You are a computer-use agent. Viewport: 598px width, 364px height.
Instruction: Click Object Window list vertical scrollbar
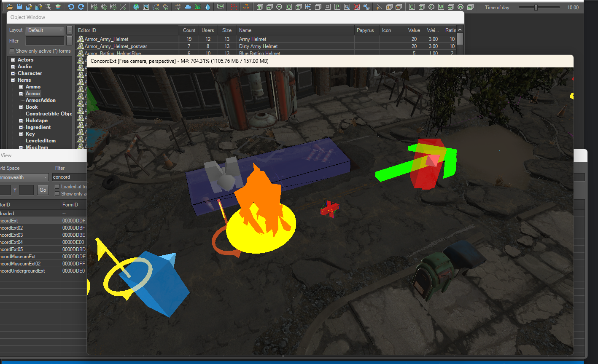(460, 40)
